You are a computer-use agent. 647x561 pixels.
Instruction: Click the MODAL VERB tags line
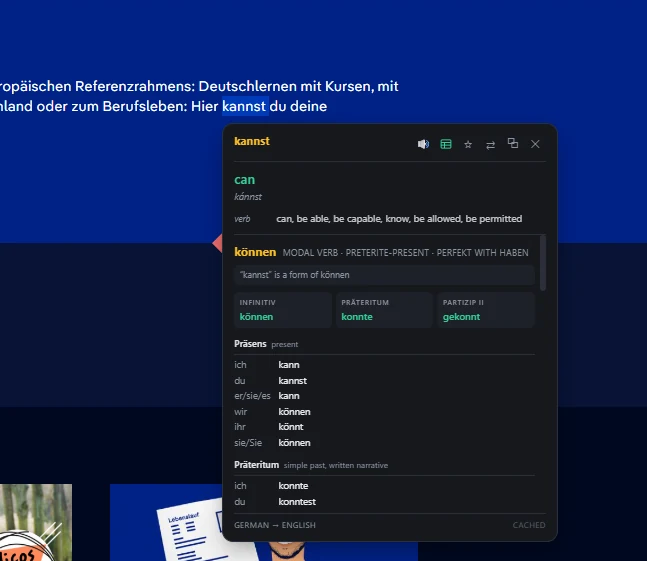[x=405, y=252]
